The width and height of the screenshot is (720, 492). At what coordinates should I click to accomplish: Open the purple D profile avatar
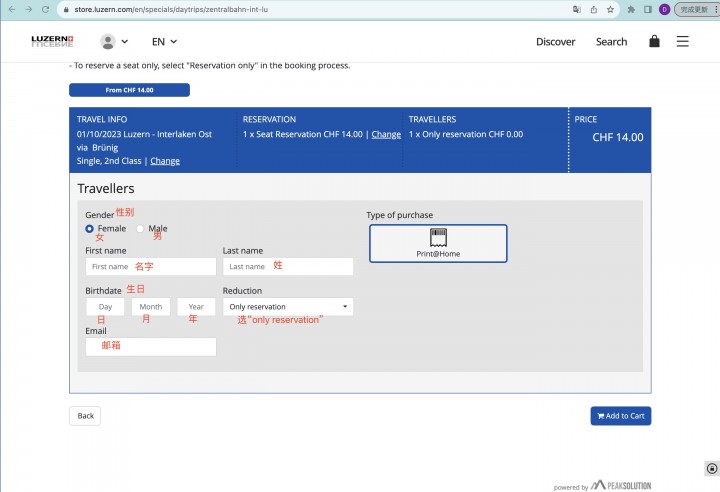(x=664, y=9)
